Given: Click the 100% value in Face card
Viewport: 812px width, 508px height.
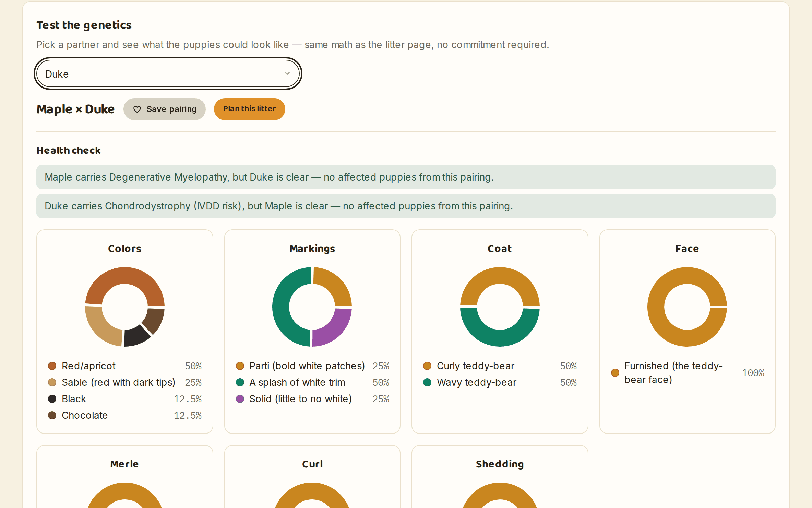Looking at the screenshot, I should click(x=753, y=373).
